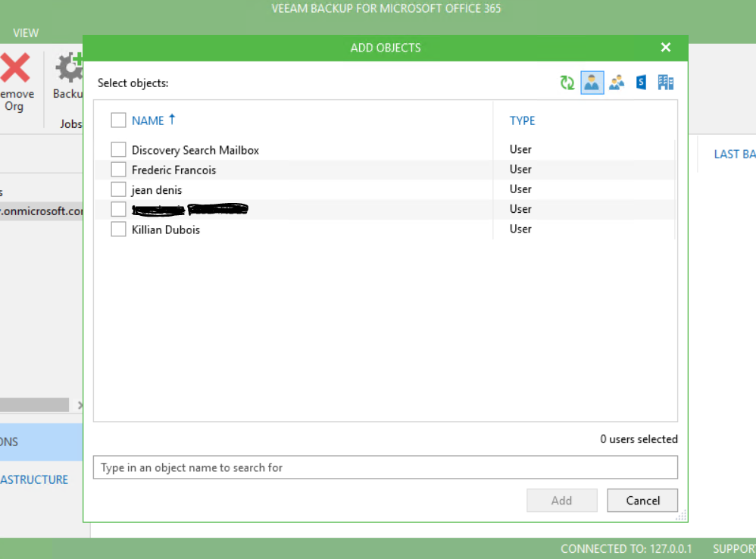Sort by the TYPE column header
This screenshot has width=756, height=559.
(x=522, y=120)
